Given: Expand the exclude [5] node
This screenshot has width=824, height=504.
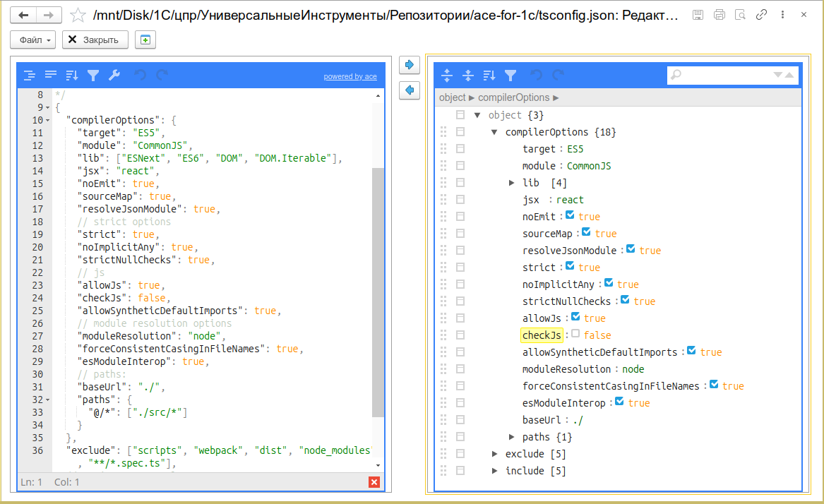Looking at the screenshot, I should coord(494,454).
